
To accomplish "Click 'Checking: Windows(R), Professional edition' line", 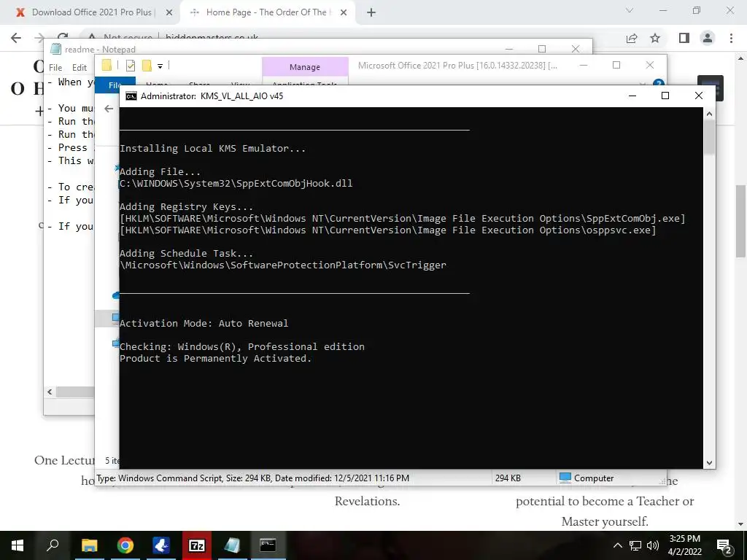I will tap(242, 346).
